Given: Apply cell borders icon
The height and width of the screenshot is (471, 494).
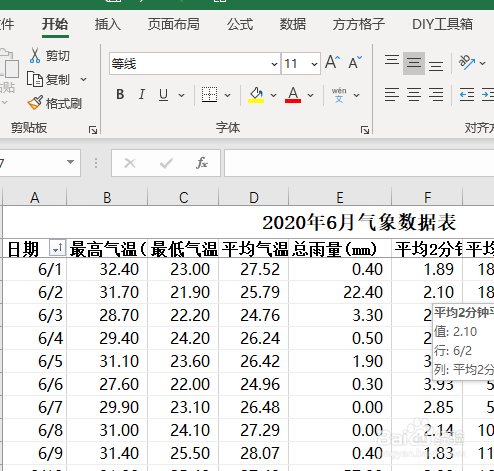Looking at the screenshot, I should 209,95.
